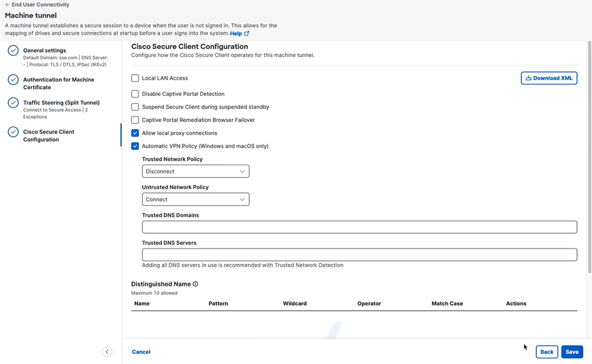This screenshot has width=592, height=364.
Task: Collapse the sidebar with the chevron button
Action: tap(107, 352)
